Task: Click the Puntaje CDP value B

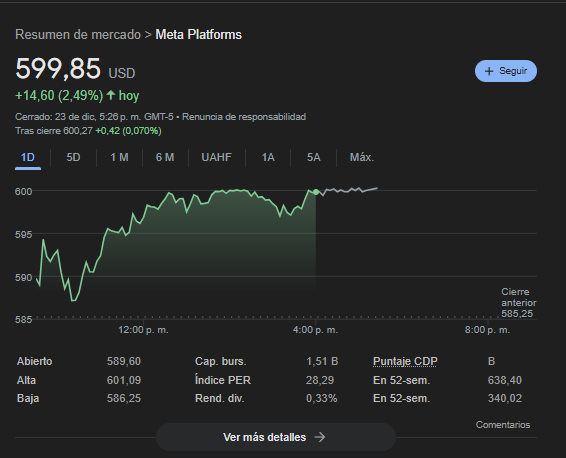Action: tap(491, 361)
